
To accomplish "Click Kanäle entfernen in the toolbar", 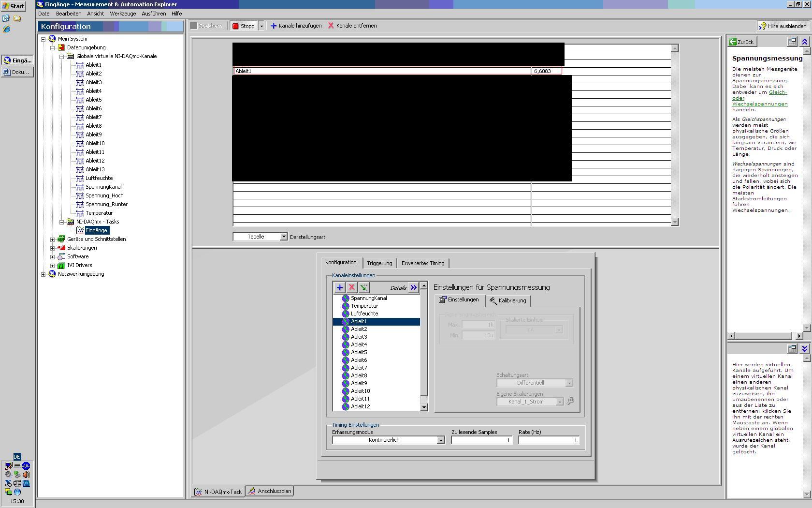I will click(352, 26).
